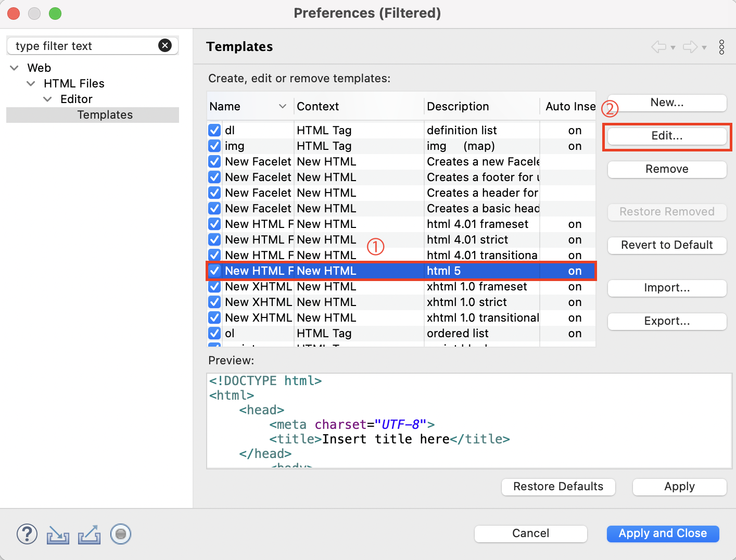Collapse the Editor tree node

click(x=48, y=99)
